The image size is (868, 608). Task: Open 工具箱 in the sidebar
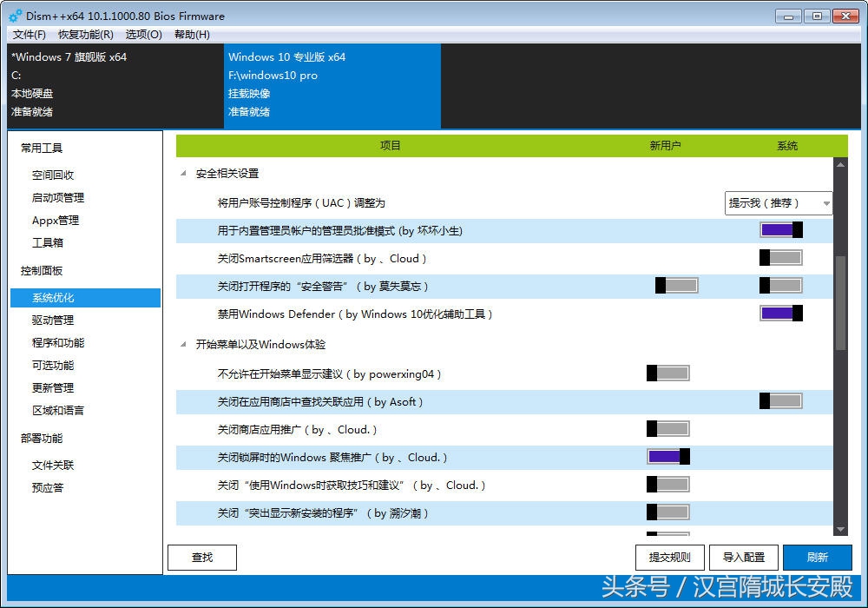tap(48, 242)
